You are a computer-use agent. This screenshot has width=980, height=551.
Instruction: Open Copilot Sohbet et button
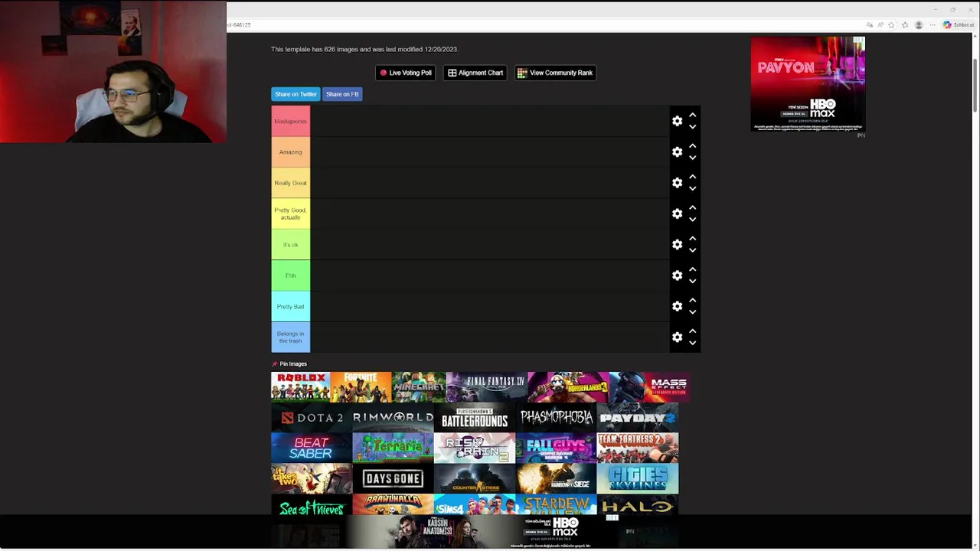point(959,24)
